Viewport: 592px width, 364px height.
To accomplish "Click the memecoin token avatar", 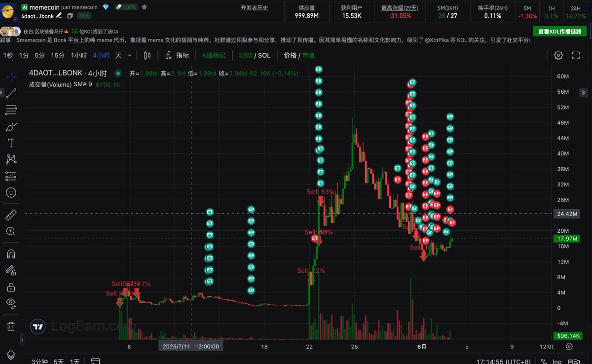I will 9,11.
